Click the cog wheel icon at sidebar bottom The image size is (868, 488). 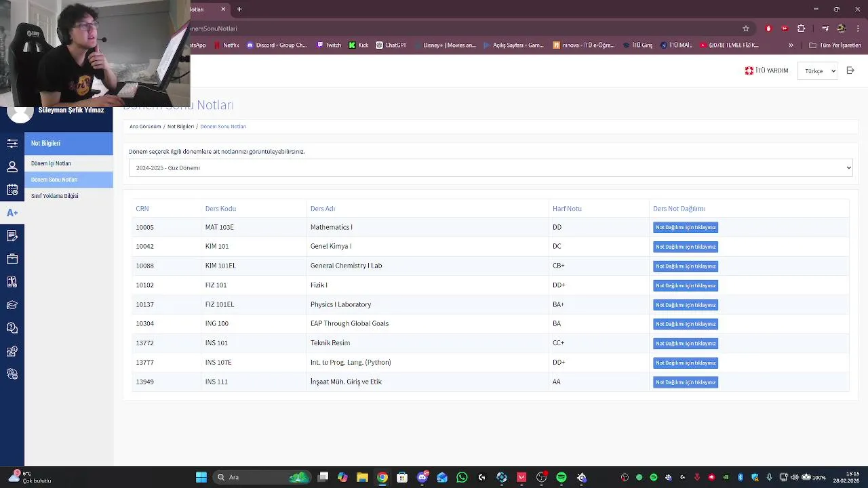12,374
